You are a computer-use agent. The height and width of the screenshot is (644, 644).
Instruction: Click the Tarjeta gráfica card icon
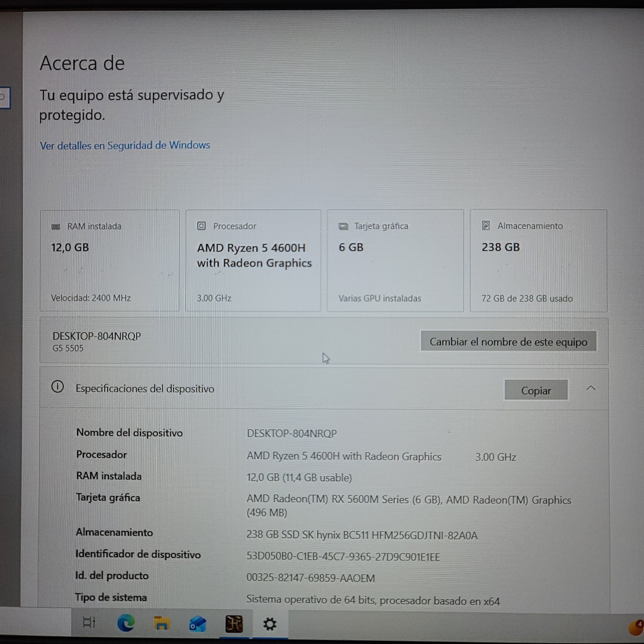click(343, 226)
